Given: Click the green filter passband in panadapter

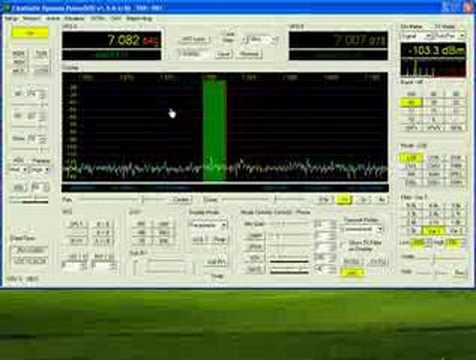Looking at the screenshot, I should [x=214, y=130].
